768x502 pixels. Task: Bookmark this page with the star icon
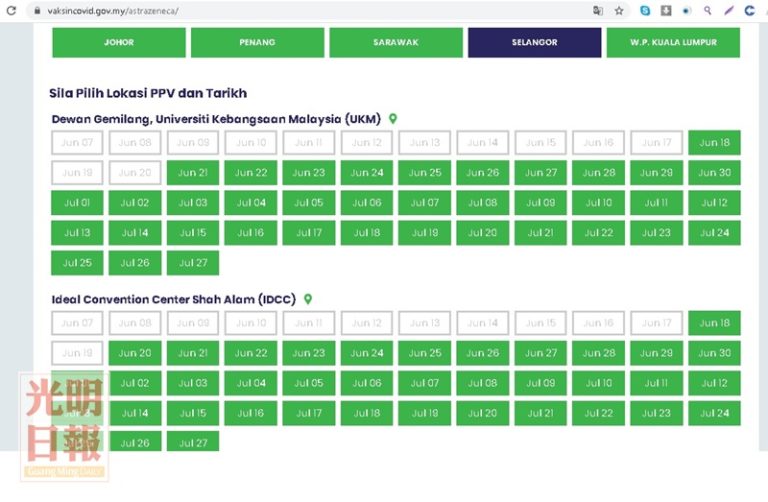619,10
